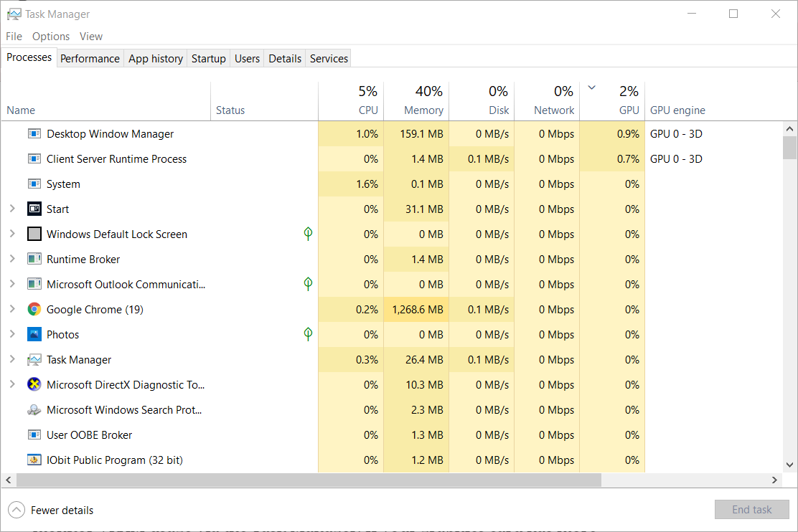Click the horizontal scrollbar right arrow
798x532 pixels.
774,480
